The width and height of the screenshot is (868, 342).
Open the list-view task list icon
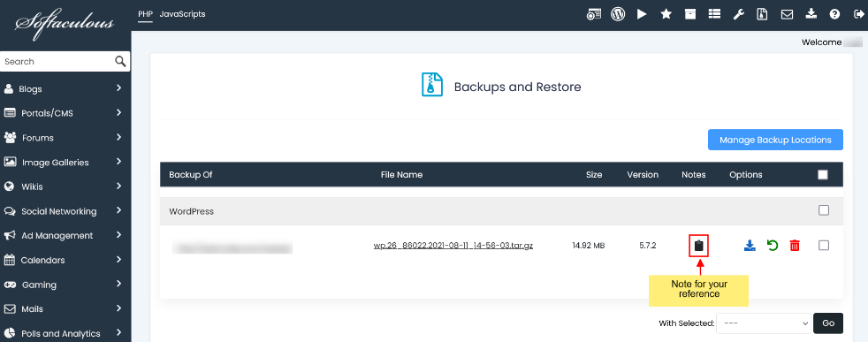715,14
